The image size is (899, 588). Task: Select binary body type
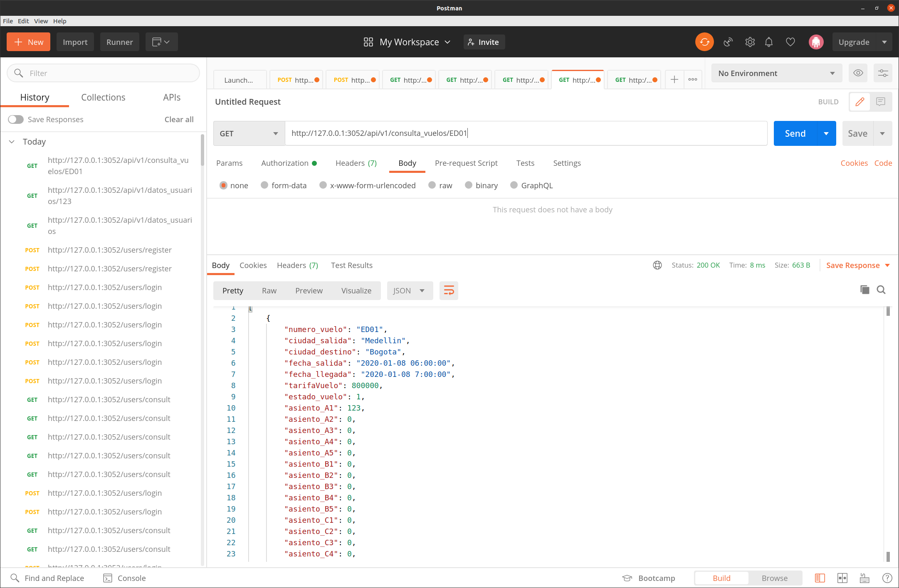pyautogui.click(x=469, y=185)
